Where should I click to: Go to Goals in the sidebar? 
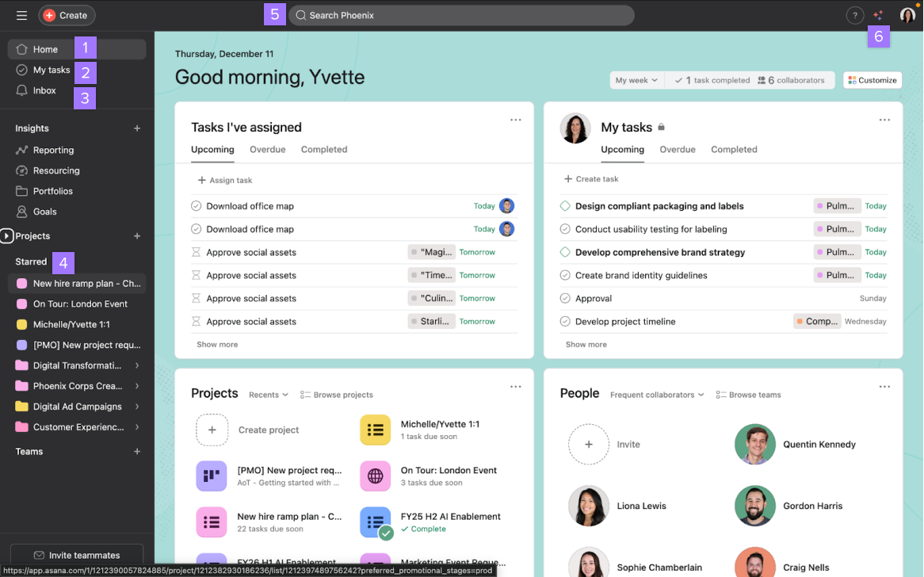[44, 212]
